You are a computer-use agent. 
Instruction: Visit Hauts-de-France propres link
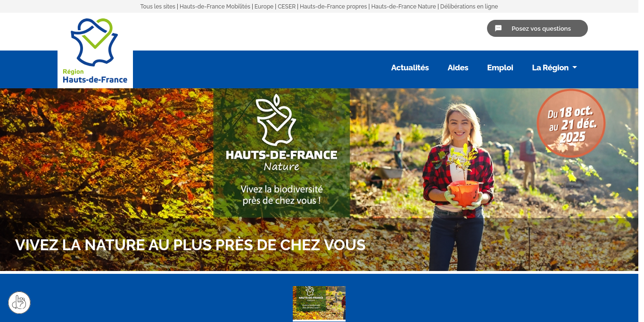point(333,7)
